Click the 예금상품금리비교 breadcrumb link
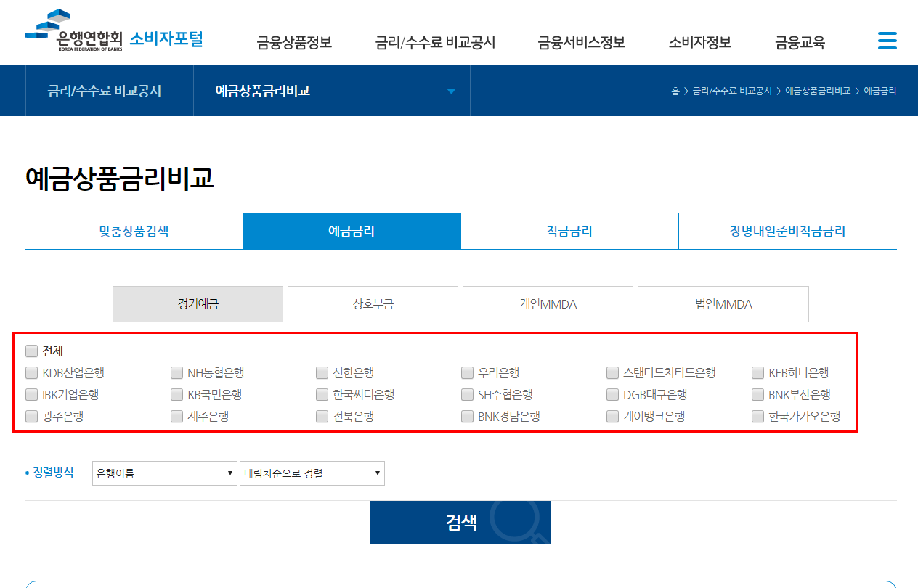The image size is (918, 588). click(x=818, y=91)
